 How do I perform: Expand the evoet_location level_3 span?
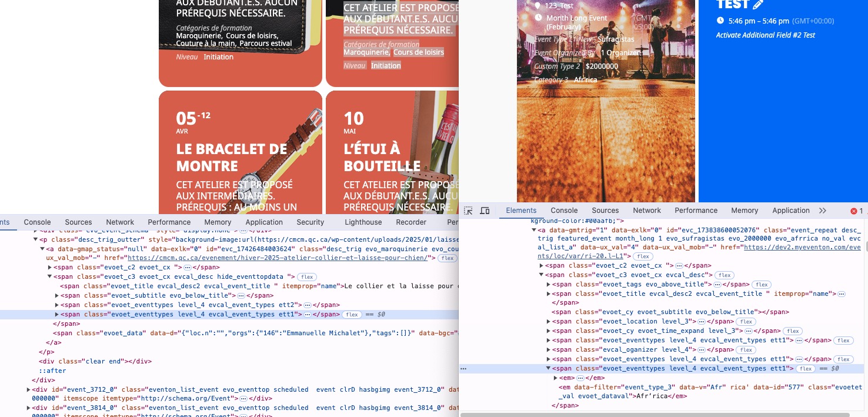(x=549, y=322)
